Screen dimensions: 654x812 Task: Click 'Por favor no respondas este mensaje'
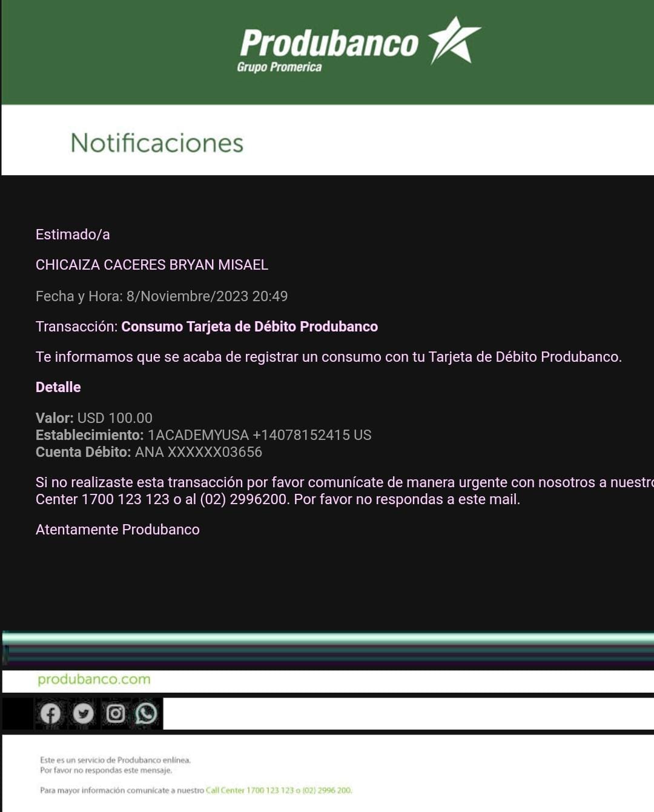(x=106, y=770)
